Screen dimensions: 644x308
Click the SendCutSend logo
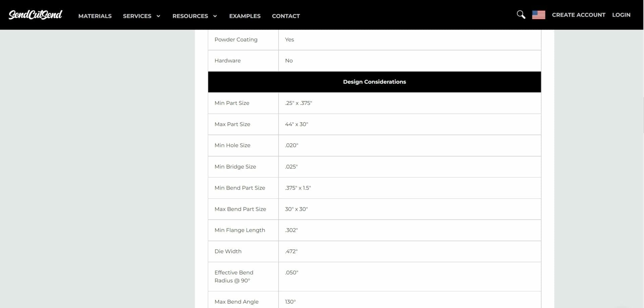tap(35, 15)
